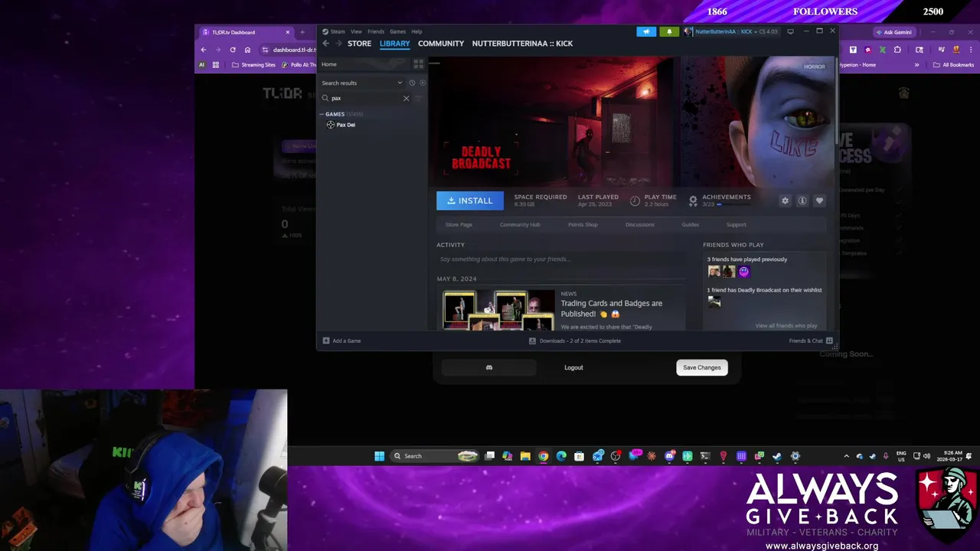The image size is (980, 551).
Task: Add game to favorites heart icon
Action: tap(819, 201)
